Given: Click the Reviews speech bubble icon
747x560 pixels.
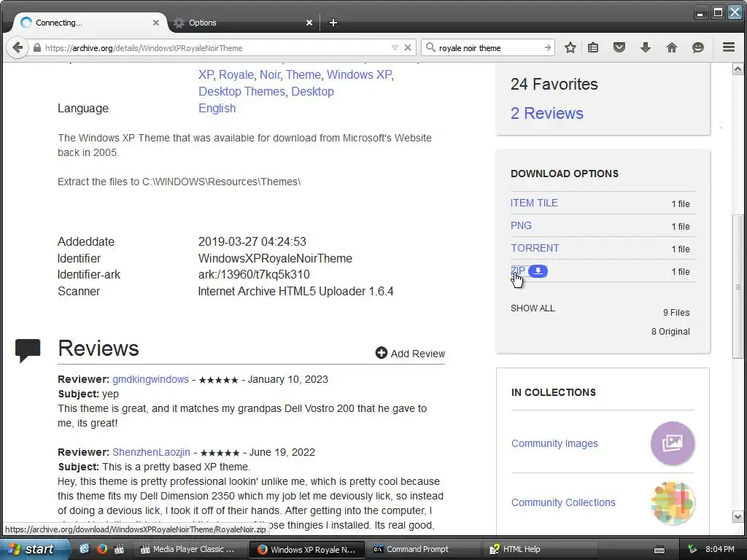Looking at the screenshot, I should pyautogui.click(x=28, y=350).
